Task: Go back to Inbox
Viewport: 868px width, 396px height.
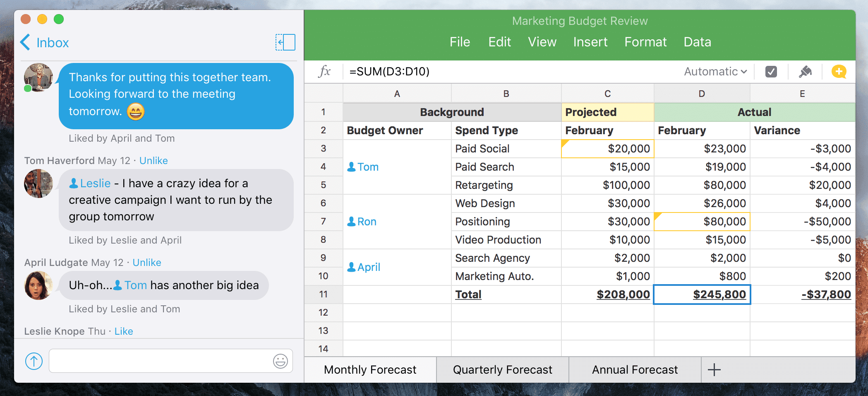Action: pyautogui.click(x=44, y=42)
